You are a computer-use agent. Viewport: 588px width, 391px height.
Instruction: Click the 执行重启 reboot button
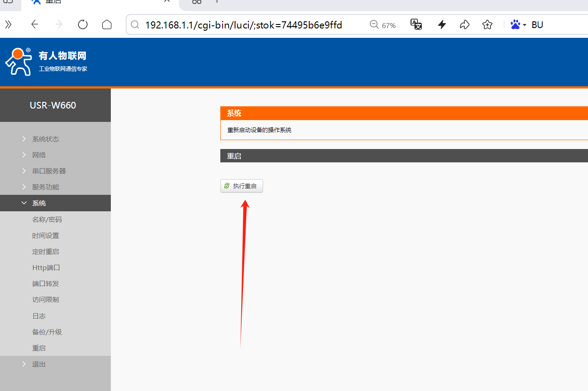[242, 186]
